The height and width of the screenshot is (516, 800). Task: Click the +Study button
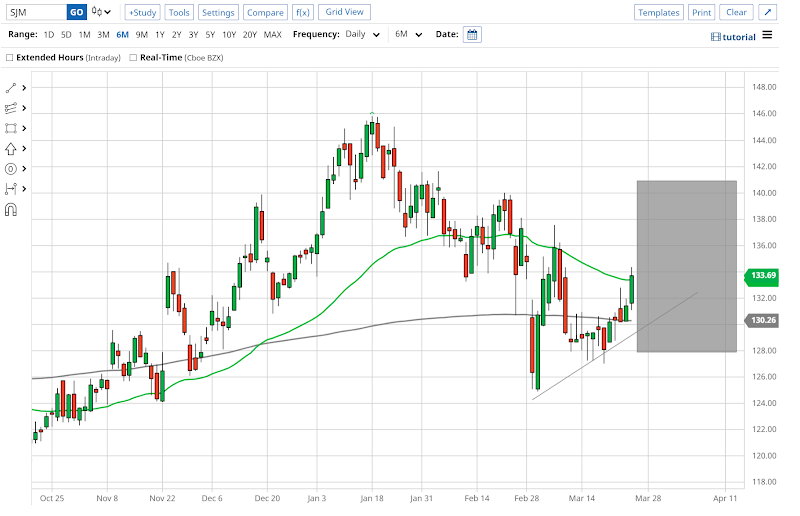click(142, 13)
